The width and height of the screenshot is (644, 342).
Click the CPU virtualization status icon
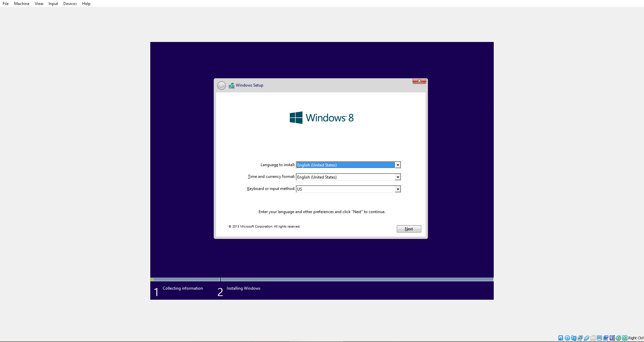tap(612, 338)
